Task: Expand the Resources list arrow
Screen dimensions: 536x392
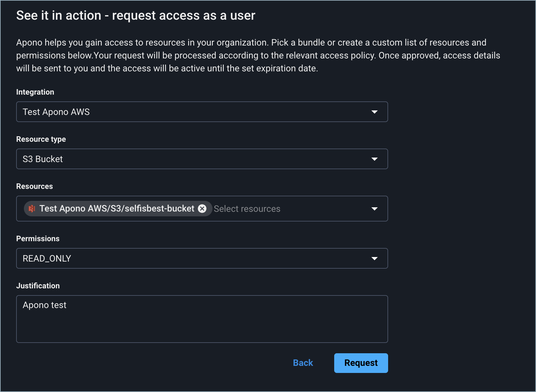Action: click(374, 209)
